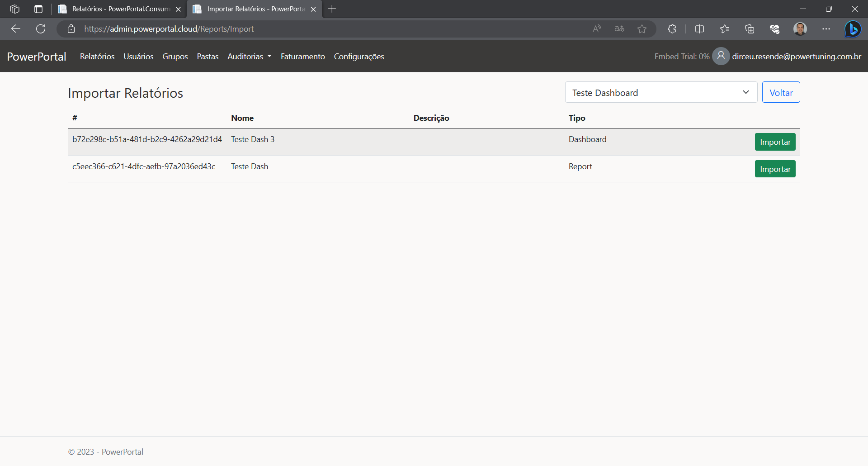This screenshot has width=868, height=466.
Task: Add page to favorites star icon
Action: coord(642,29)
